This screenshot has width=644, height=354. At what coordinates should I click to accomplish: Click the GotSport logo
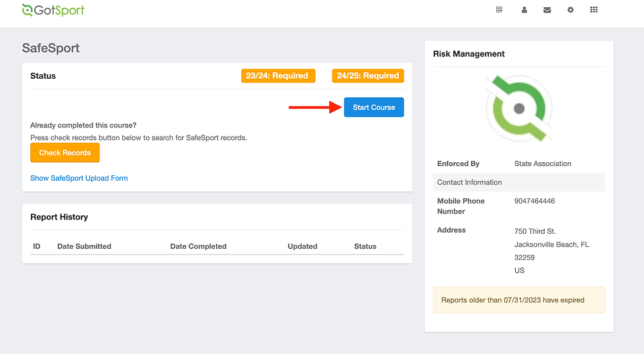click(x=53, y=10)
